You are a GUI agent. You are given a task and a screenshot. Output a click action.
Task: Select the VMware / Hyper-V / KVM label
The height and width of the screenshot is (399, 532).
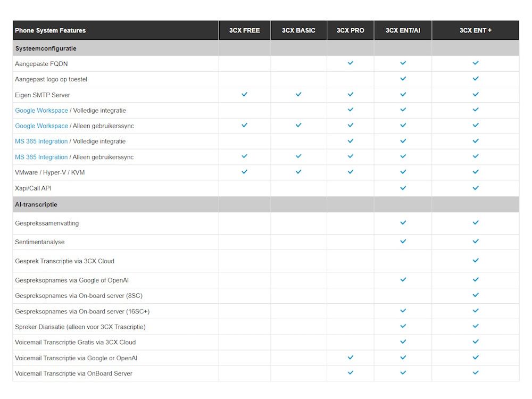[50, 172]
